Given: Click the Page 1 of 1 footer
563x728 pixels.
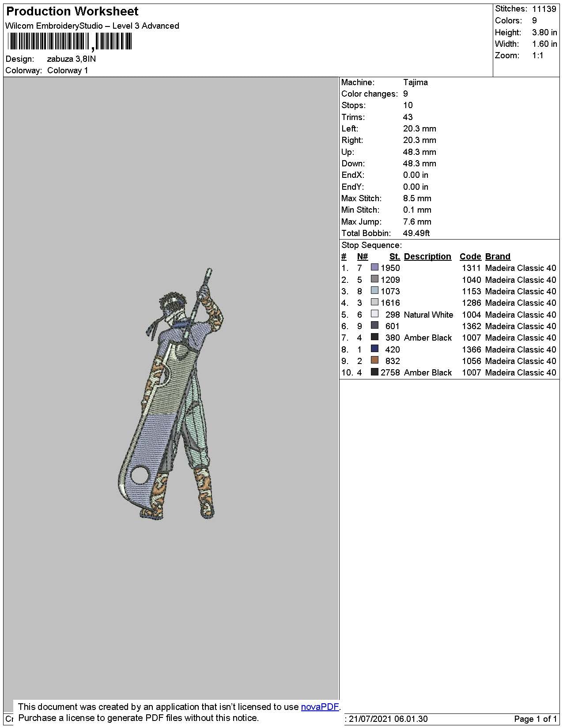Looking at the screenshot, I should (536, 719).
